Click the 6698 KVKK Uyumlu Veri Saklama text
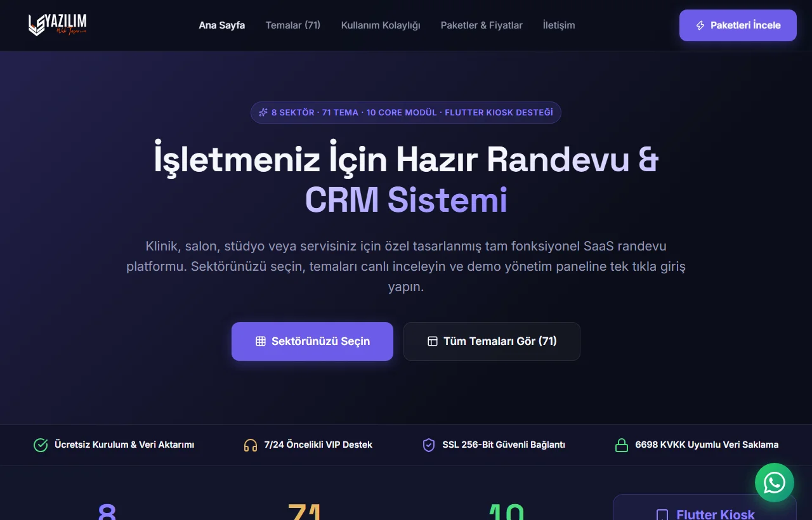 pos(707,445)
